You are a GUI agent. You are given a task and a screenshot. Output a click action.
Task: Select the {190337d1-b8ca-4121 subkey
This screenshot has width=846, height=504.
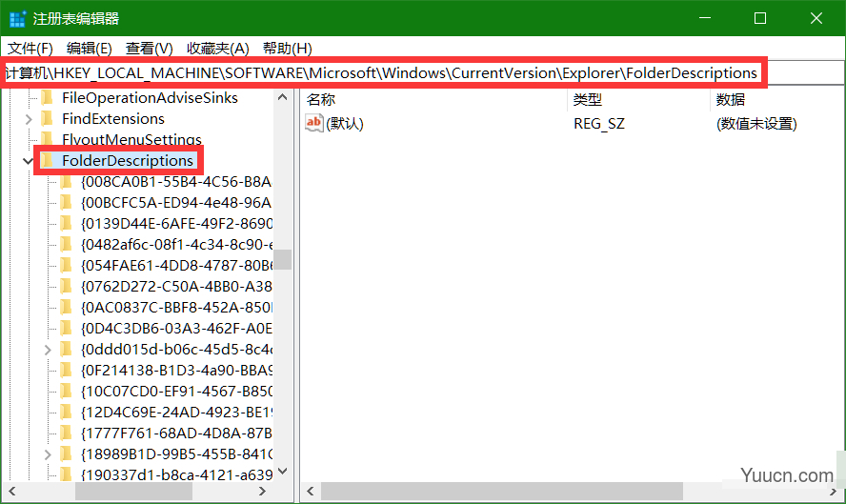click(x=176, y=474)
